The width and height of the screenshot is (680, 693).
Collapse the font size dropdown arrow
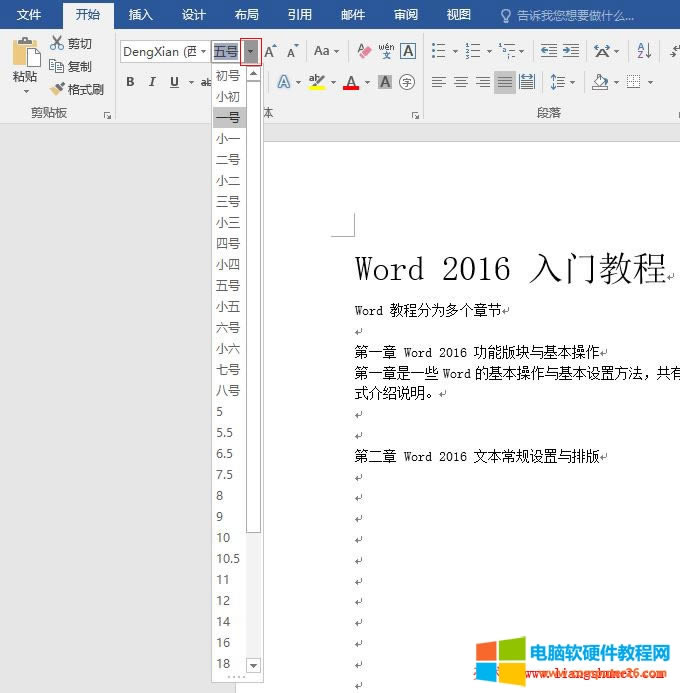(251, 51)
